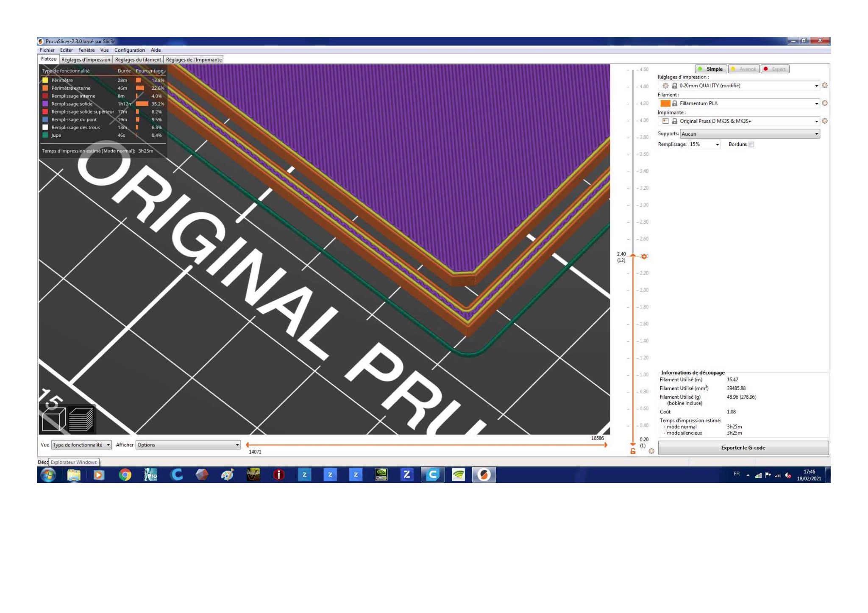This screenshot has height=613, width=868.
Task: Open filament settings gear beside Fillamentum PLA
Action: 824,103
